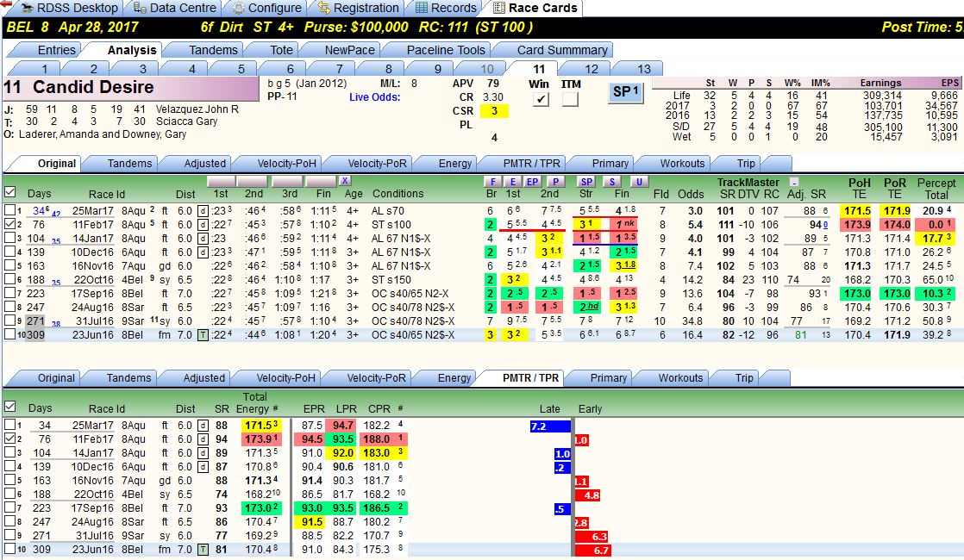This screenshot has width=964, height=560.
Task: Open the NewPace tab
Action: (x=349, y=50)
